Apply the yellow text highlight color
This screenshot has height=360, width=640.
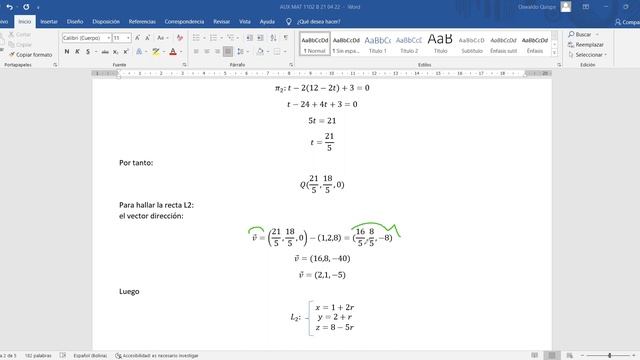(156, 52)
